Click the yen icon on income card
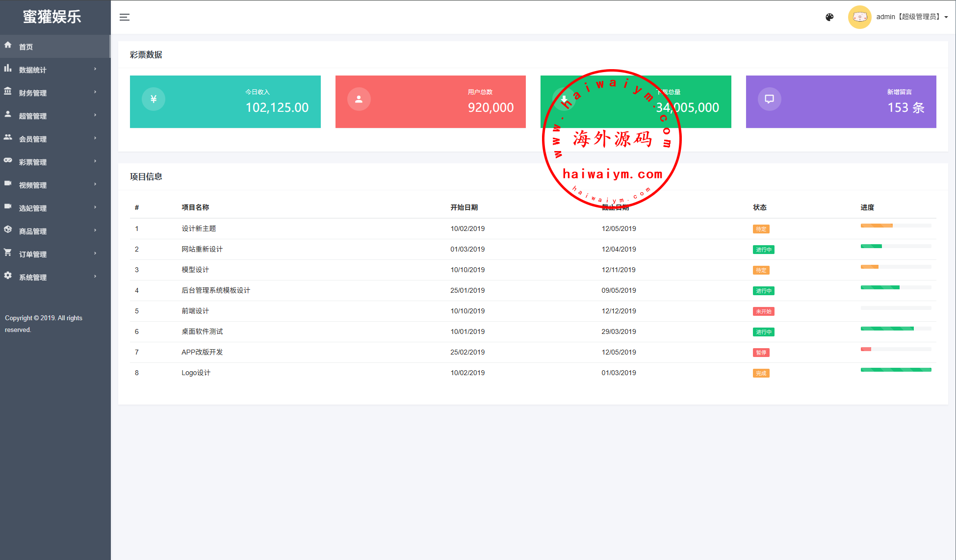Screen dimensions: 956x560 (154, 99)
